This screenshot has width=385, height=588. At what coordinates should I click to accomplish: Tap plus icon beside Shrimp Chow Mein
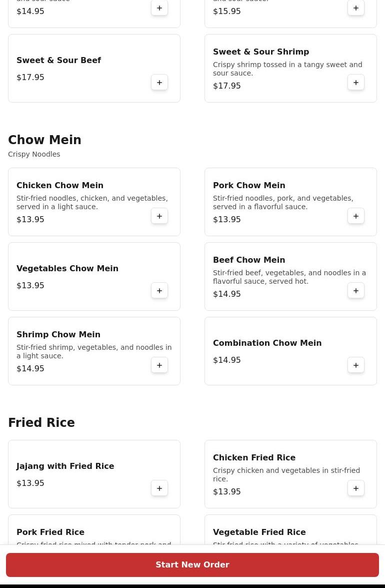(159, 365)
